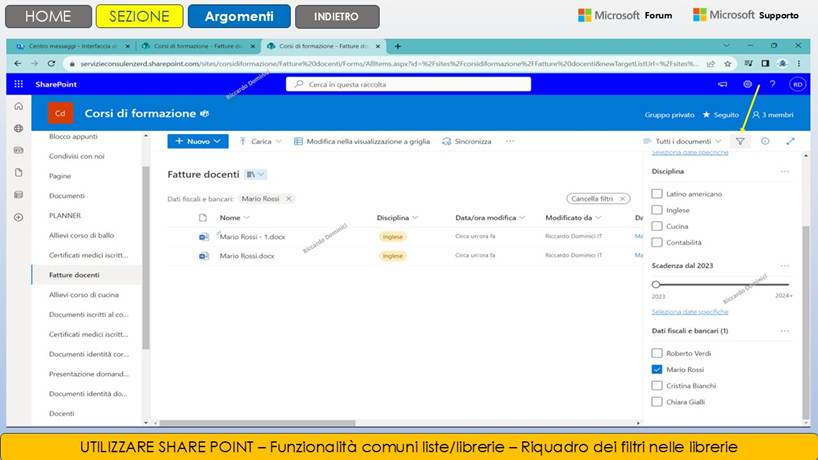The height and width of the screenshot is (460, 818).
Task: Open the home icon in left app bar
Action: pyautogui.click(x=19, y=106)
